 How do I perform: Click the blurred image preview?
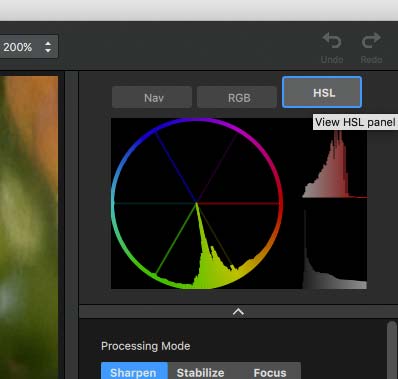(x=29, y=227)
